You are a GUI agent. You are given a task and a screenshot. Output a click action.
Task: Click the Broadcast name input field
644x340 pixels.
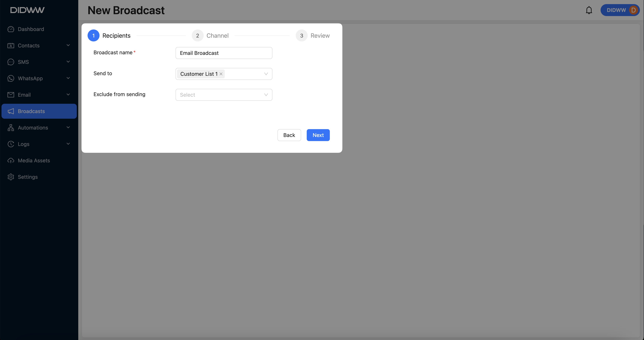[x=224, y=53]
